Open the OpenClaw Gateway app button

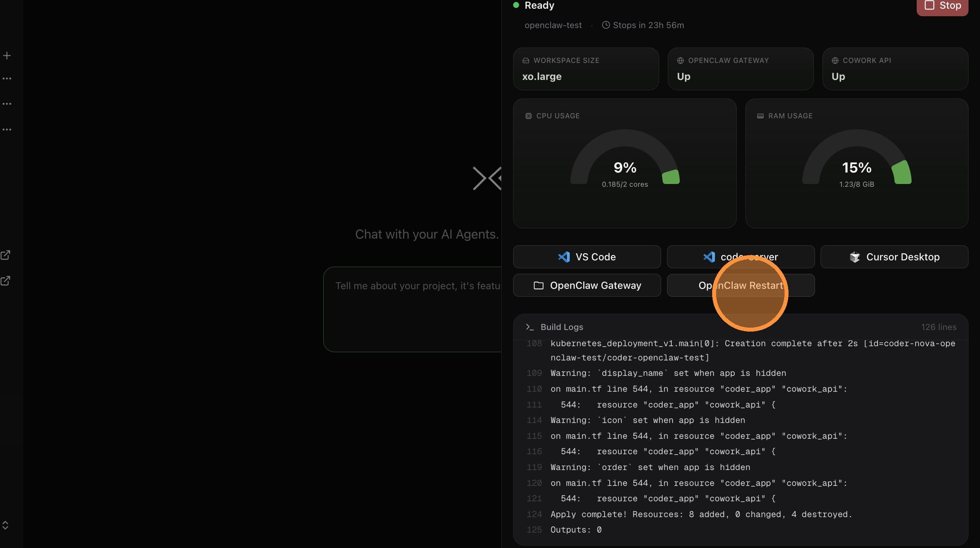587,285
